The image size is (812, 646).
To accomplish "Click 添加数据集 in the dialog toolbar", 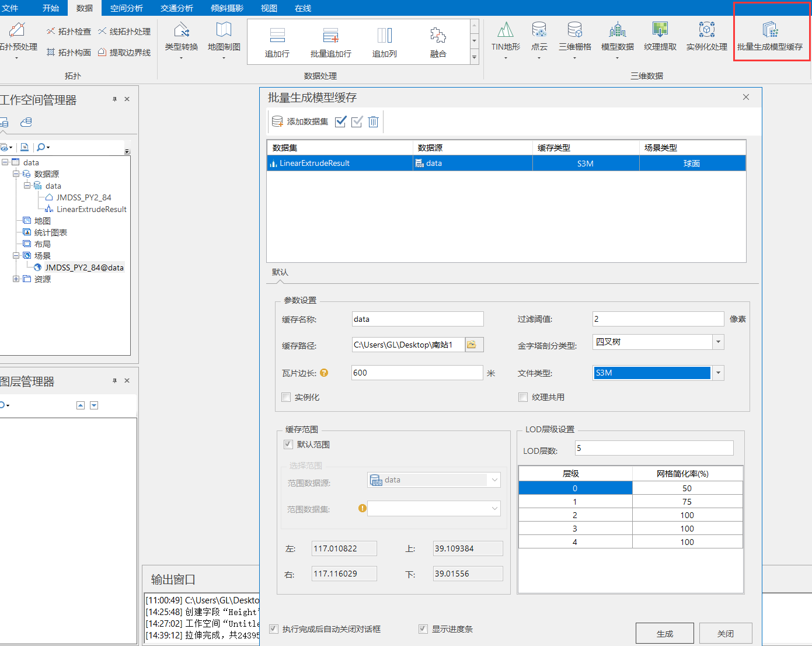I will [x=300, y=121].
